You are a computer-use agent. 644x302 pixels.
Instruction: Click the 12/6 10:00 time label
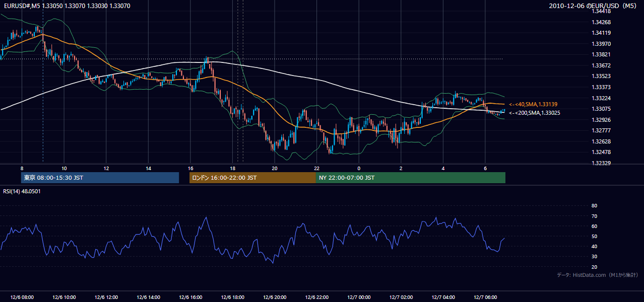64,297
